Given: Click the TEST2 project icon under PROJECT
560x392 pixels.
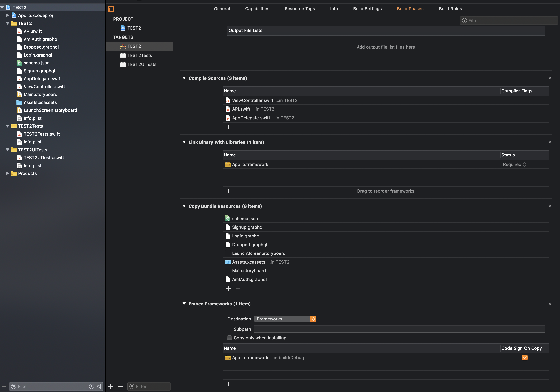Looking at the screenshot, I should point(123,28).
